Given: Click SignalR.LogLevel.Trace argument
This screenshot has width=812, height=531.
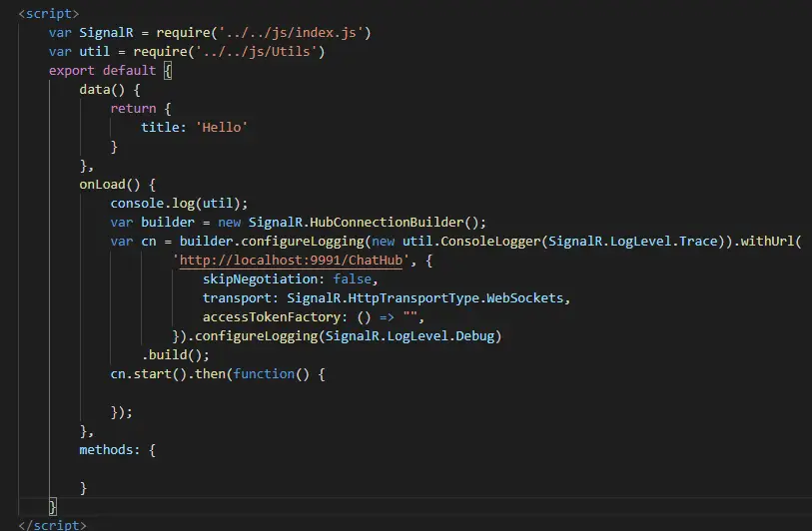Looking at the screenshot, I should coord(633,242).
